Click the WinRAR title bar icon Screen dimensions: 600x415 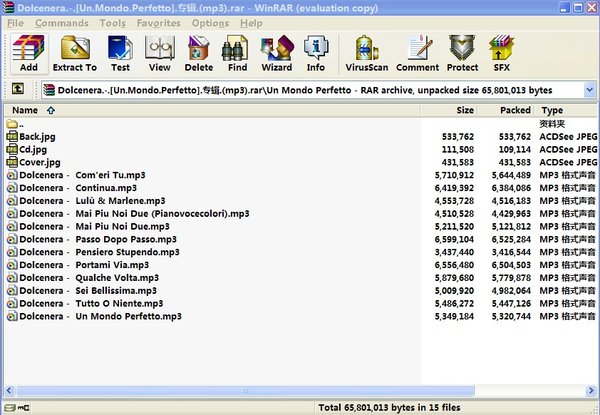[8, 7]
